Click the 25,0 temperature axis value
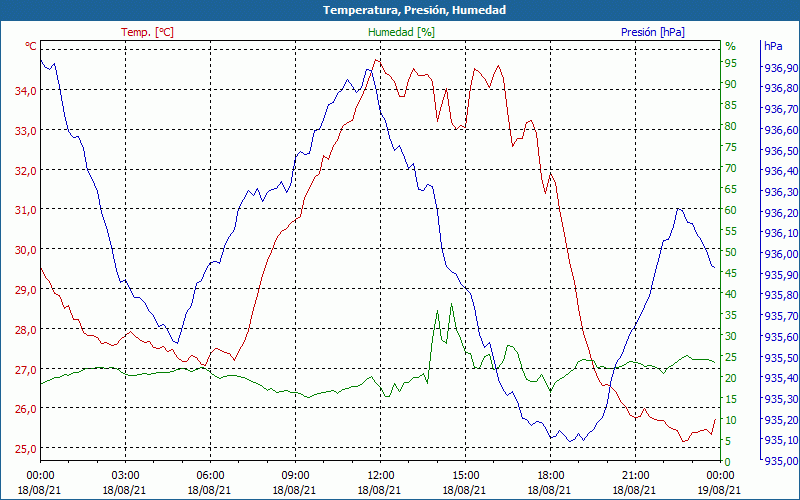This screenshot has width=800, height=500. point(26,449)
